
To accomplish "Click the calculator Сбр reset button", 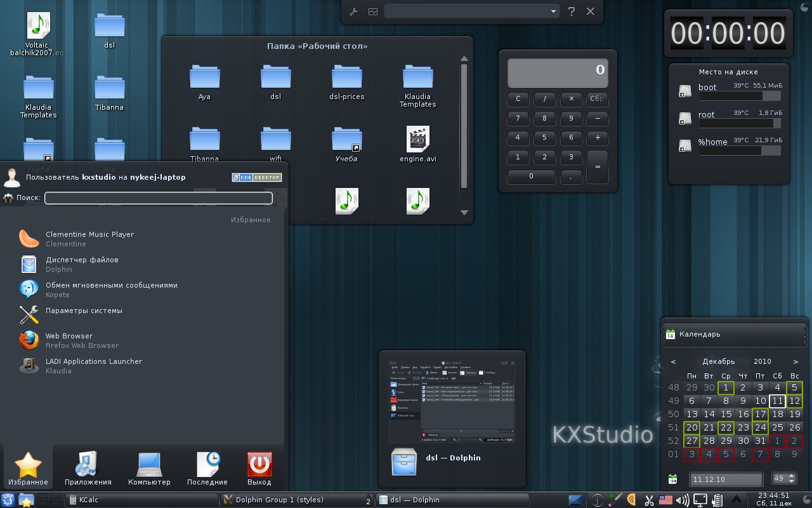I will [598, 99].
